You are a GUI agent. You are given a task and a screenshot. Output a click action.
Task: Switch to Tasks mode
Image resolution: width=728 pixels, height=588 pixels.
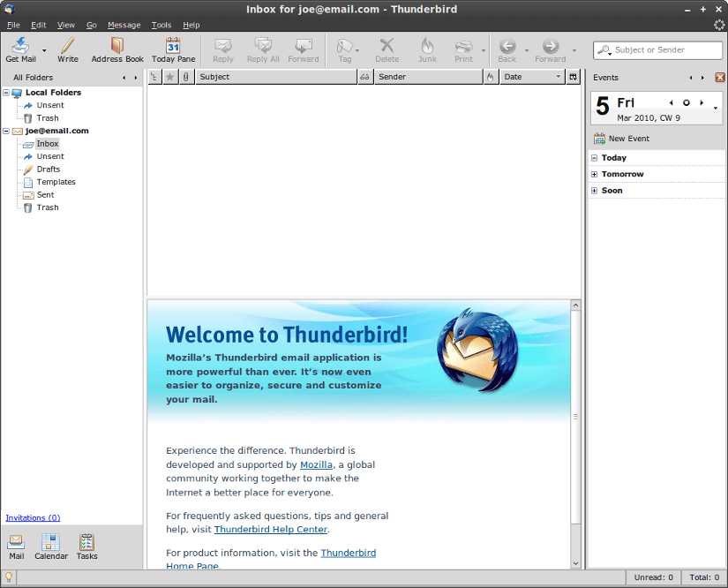click(86, 547)
